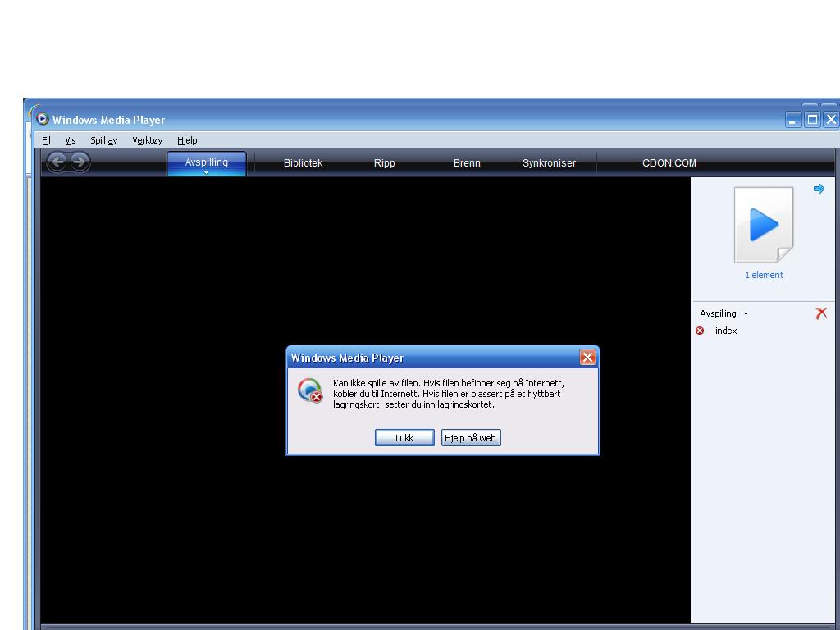Viewport: 840px width, 630px height.
Task: Maximize the Media Player window
Action: click(x=812, y=120)
